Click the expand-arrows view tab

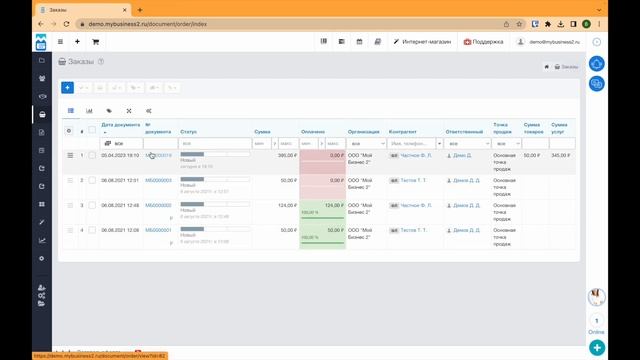129,111
